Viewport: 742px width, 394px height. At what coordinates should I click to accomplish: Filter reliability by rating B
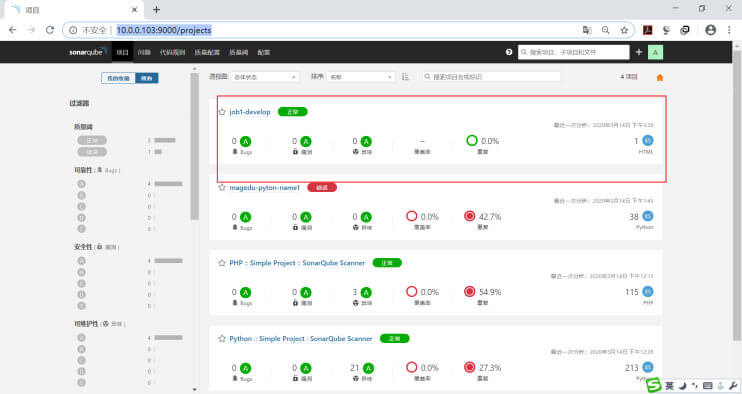81,195
